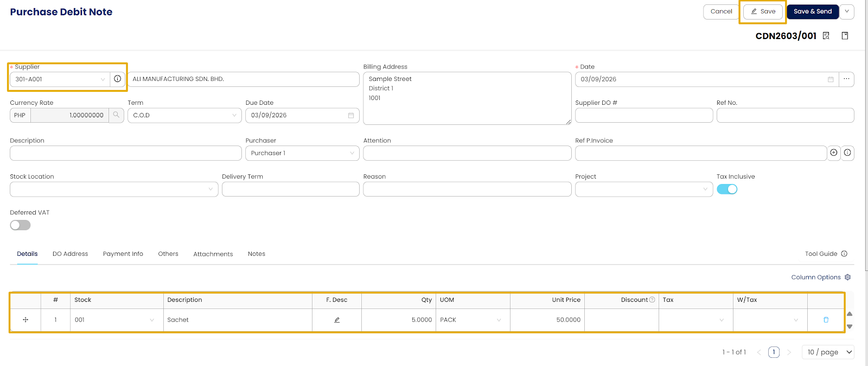Open supplier info icon next to 301-A001
Image resolution: width=868 pixels, height=366 pixels.
point(117,79)
